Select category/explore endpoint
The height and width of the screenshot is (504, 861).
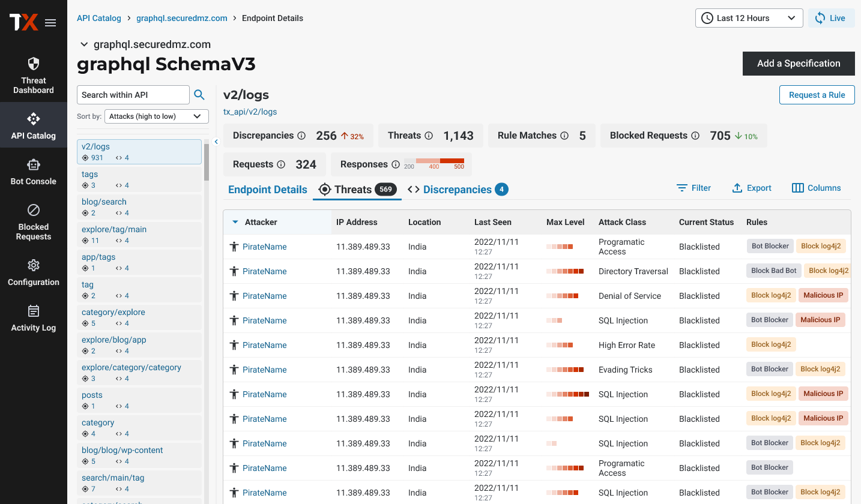[x=139, y=317]
